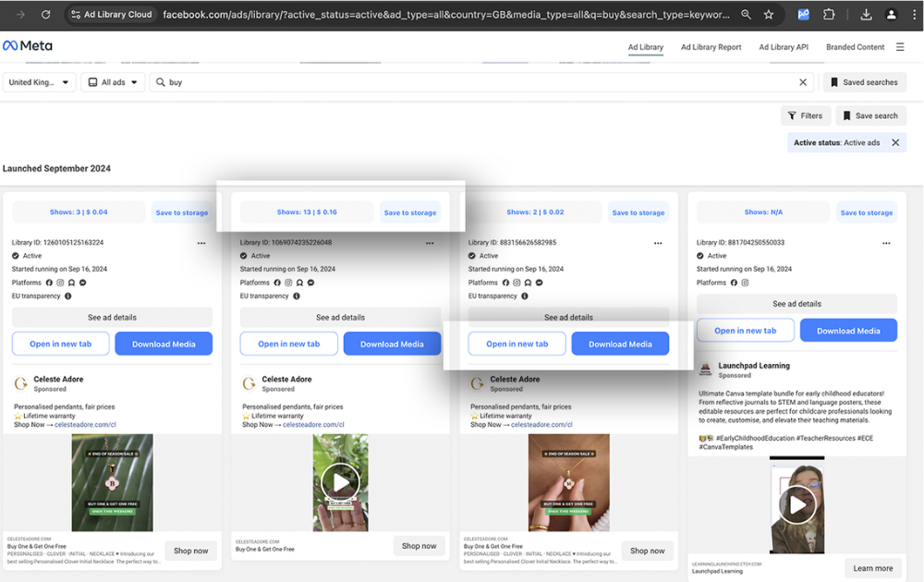Open the All ads category dropdown
The image size is (924, 582).
113,82
